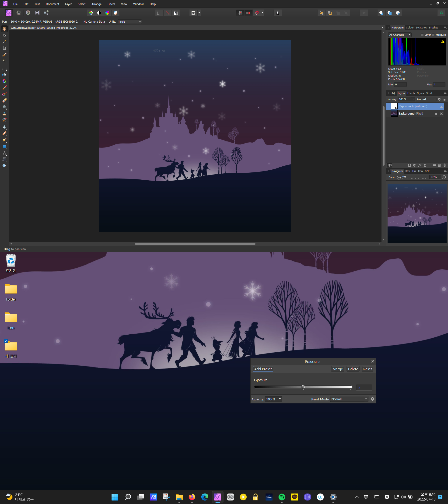Select the Clone stamp tool

coord(4,114)
